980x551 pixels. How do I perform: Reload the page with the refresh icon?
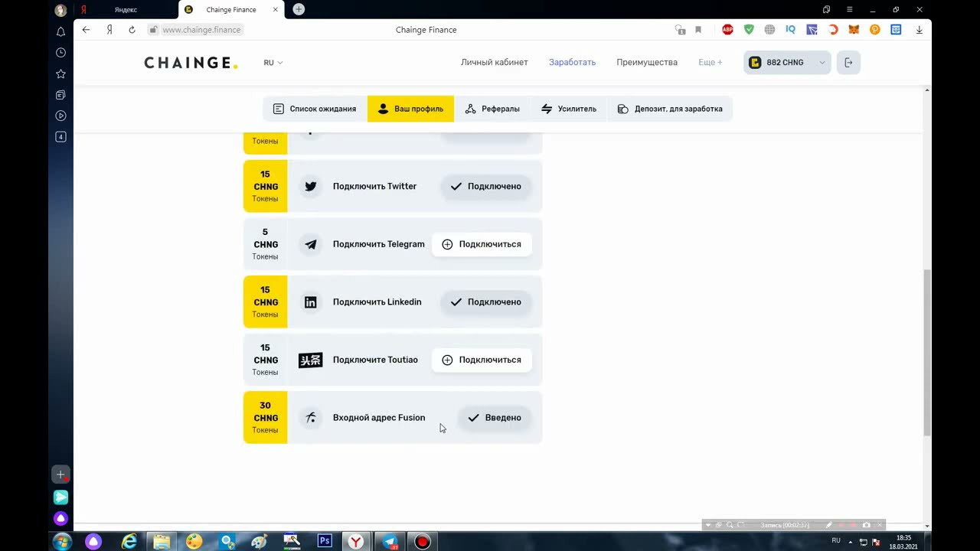click(x=132, y=30)
